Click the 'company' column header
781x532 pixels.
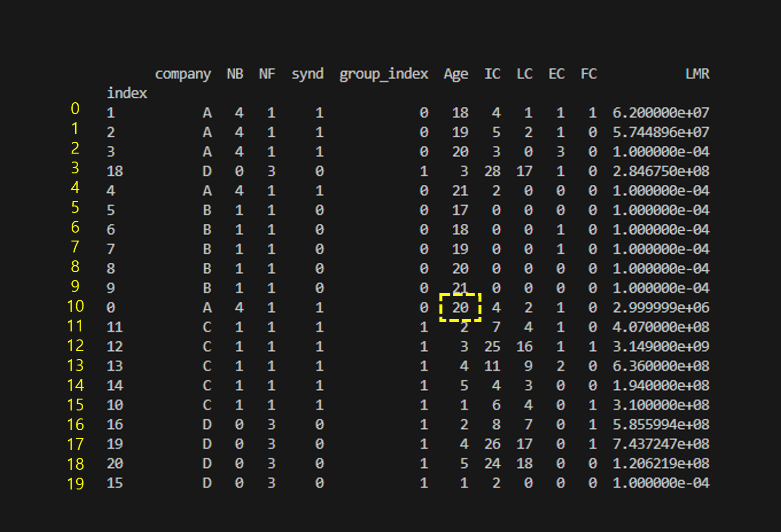click(183, 74)
